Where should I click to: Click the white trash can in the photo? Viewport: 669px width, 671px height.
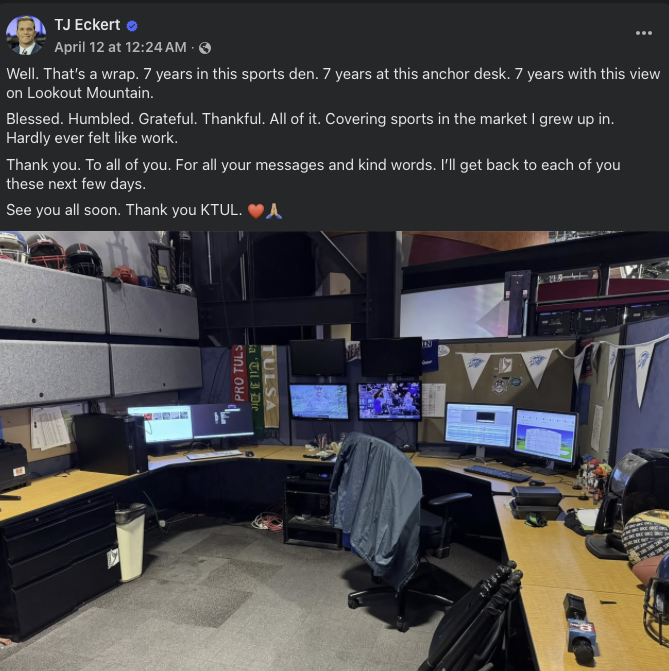click(x=131, y=543)
